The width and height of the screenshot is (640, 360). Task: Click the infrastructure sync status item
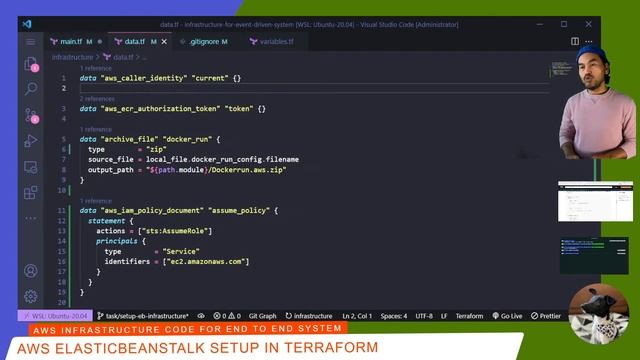click(309, 316)
